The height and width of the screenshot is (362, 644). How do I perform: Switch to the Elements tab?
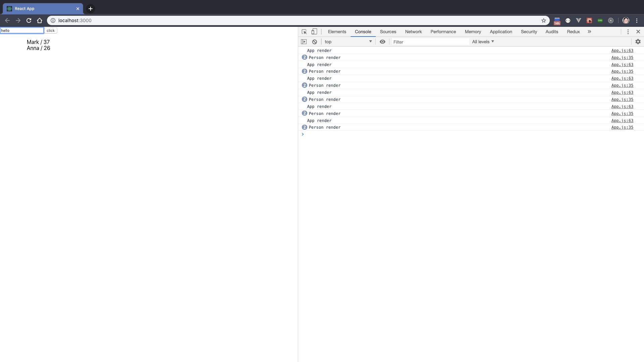[x=337, y=32]
